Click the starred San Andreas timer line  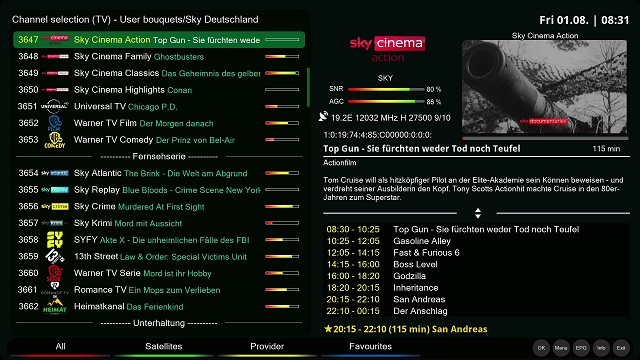point(405,329)
